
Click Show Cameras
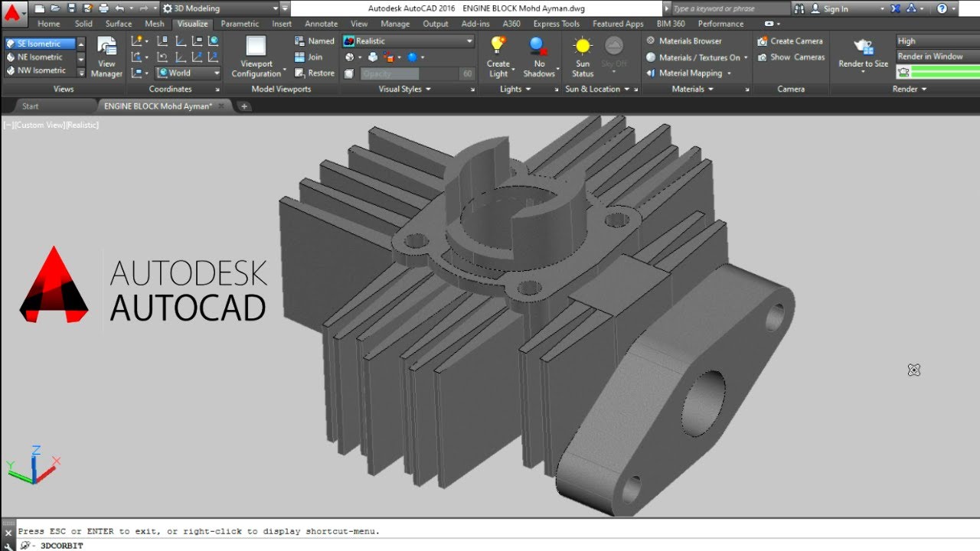coord(791,57)
